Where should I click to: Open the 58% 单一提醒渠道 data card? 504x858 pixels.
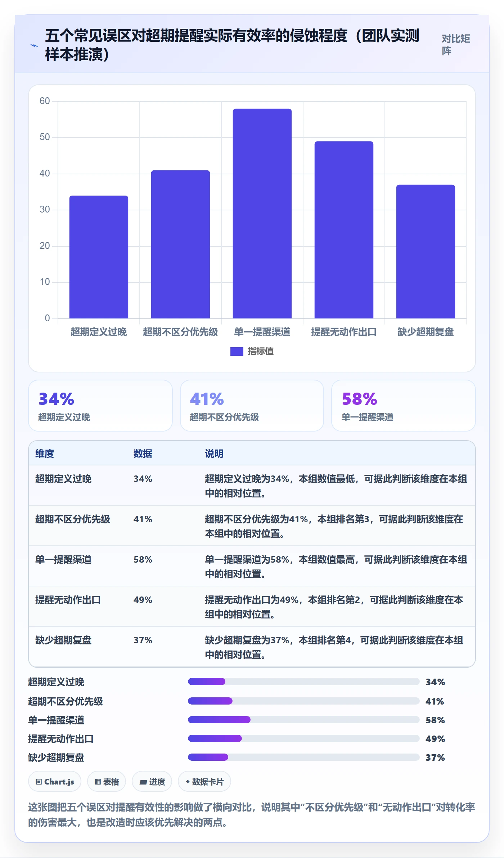pyautogui.click(x=404, y=406)
